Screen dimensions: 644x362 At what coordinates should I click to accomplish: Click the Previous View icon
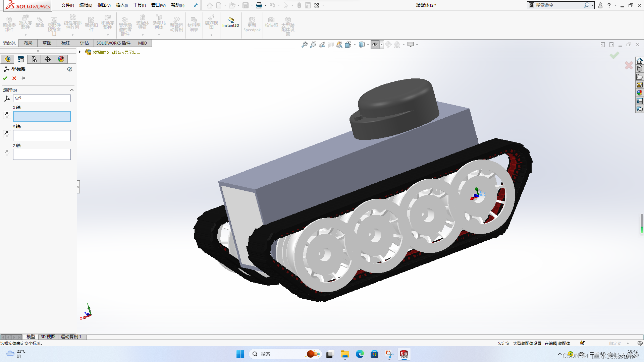tap(322, 45)
